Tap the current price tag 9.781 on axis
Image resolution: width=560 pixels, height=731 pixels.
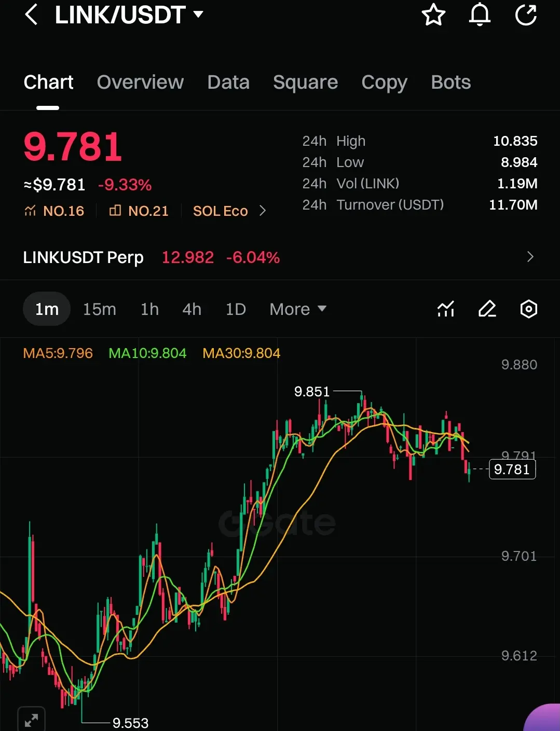(512, 470)
